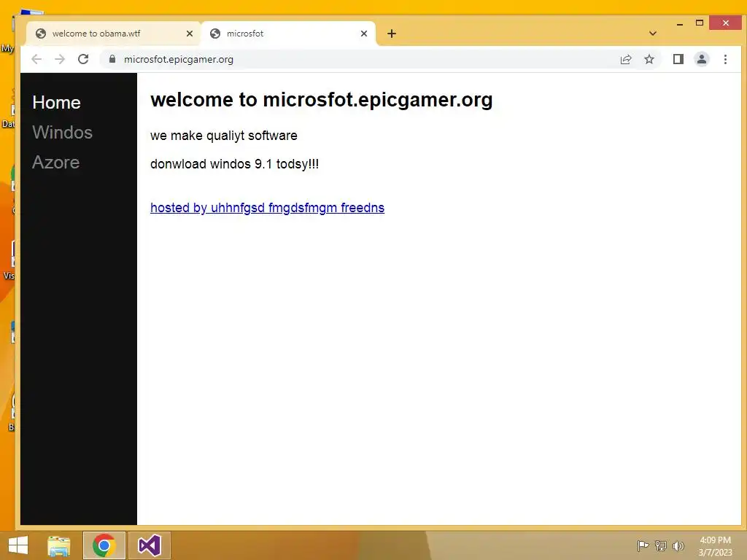Close the Chrome window
Screen dimensions: 747x560
point(726,23)
